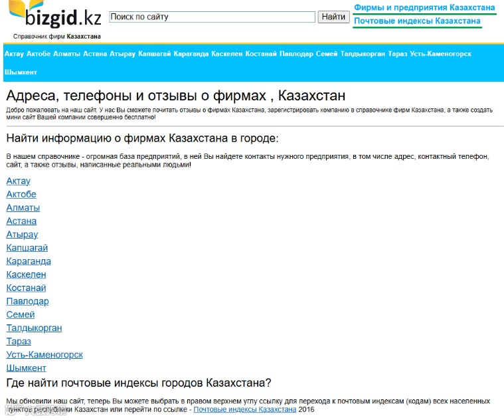The width and height of the screenshot is (504, 420).
Task: Select Тараз in the blue navigation bar
Action: pos(397,54)
